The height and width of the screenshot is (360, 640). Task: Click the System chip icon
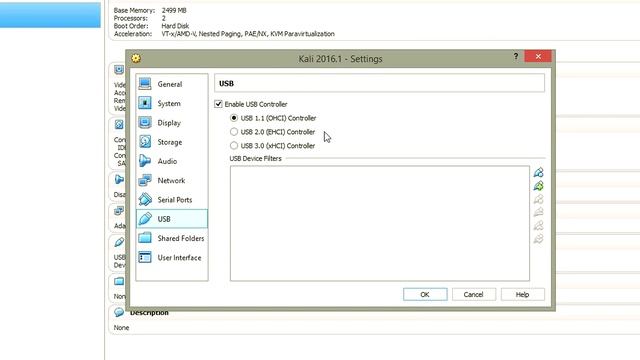[145, 103]
